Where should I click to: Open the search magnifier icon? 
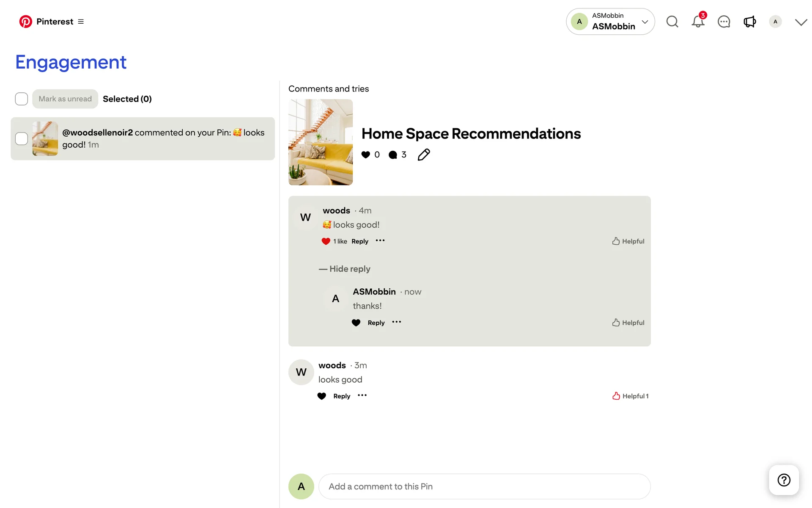(672, 22)
